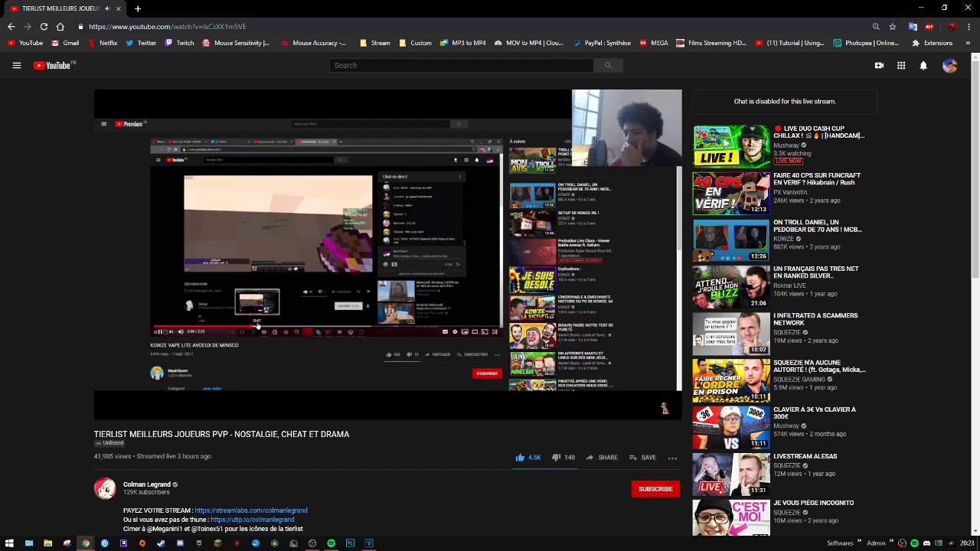Open the Netflix bookmark
980x551 pixels.
[x=103, y=43]
